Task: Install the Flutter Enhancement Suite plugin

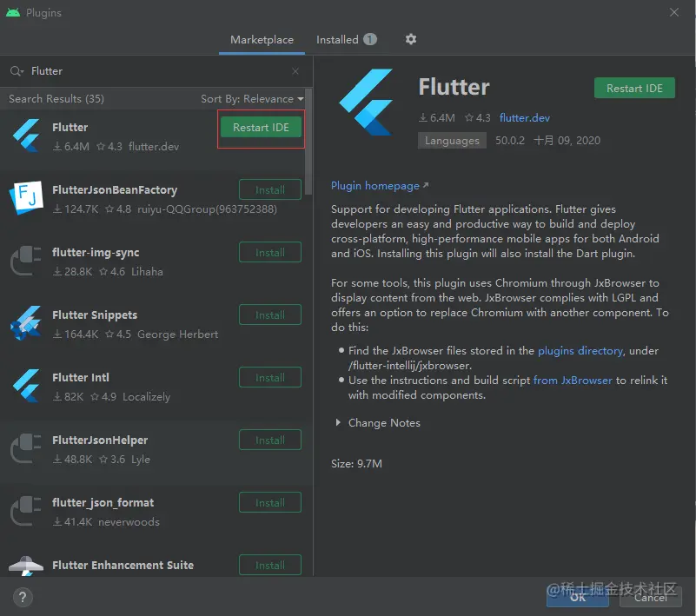Action: [270, 565]
